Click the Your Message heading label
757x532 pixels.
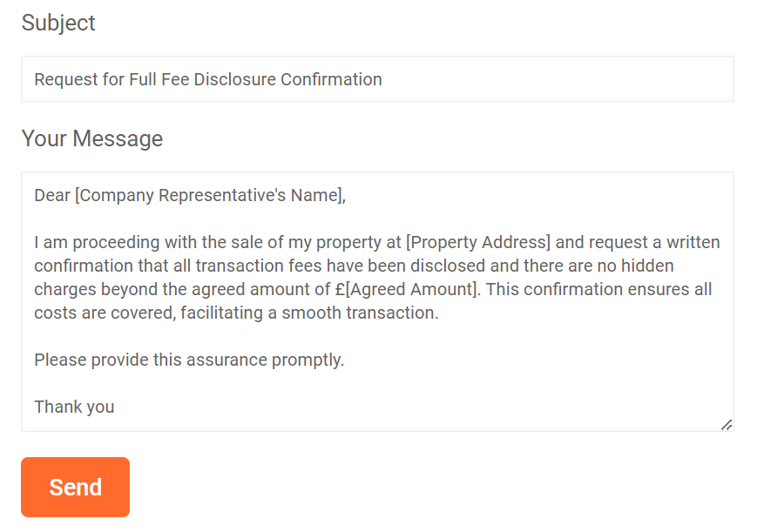point(92,138)
